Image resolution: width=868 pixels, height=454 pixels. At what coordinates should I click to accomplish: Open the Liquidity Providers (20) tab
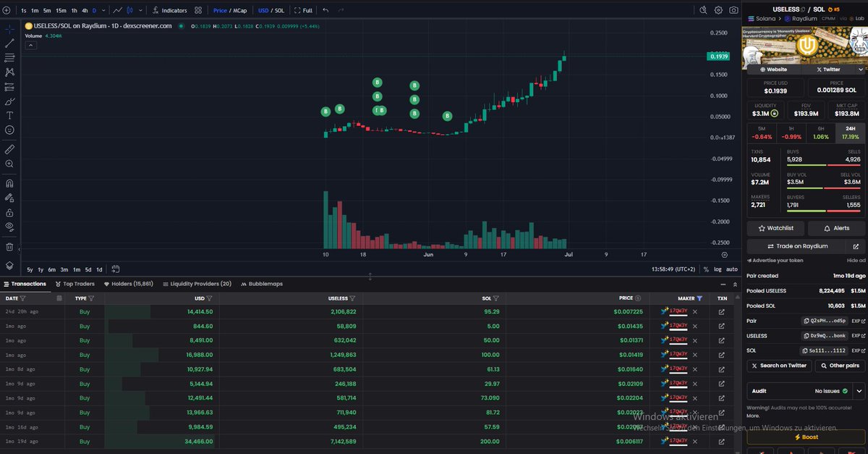(197, 284)
